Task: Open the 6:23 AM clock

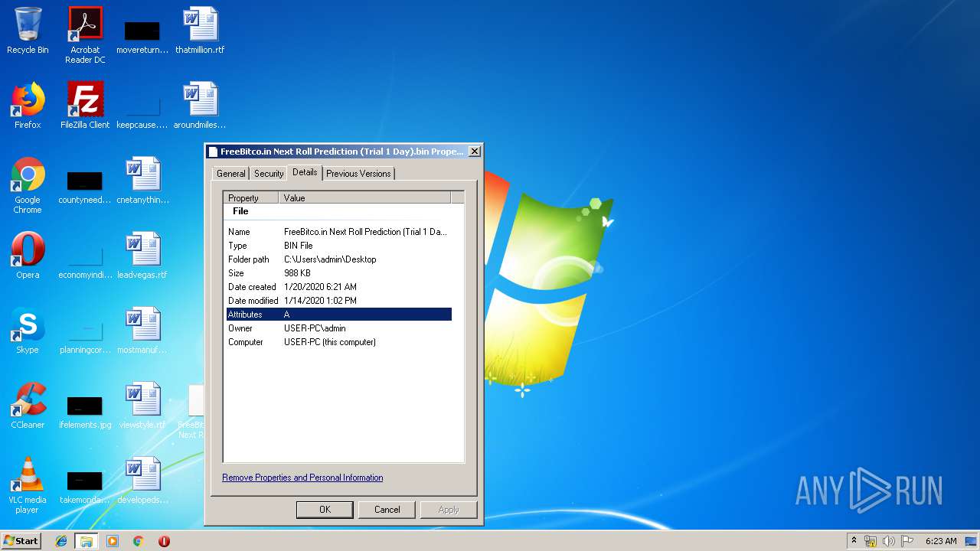Action: point(941,541)
